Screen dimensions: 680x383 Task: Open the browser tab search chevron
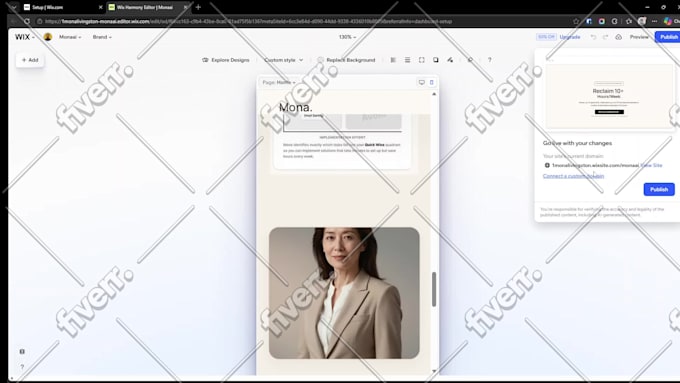point(13,7)
